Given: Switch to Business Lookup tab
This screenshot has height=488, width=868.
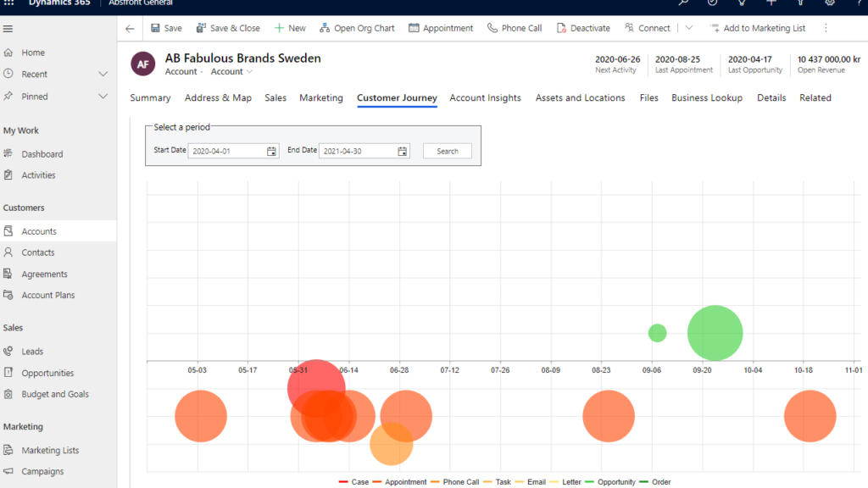Looking at the screenshot, I should pyautogui.click(x=707, y=98).
